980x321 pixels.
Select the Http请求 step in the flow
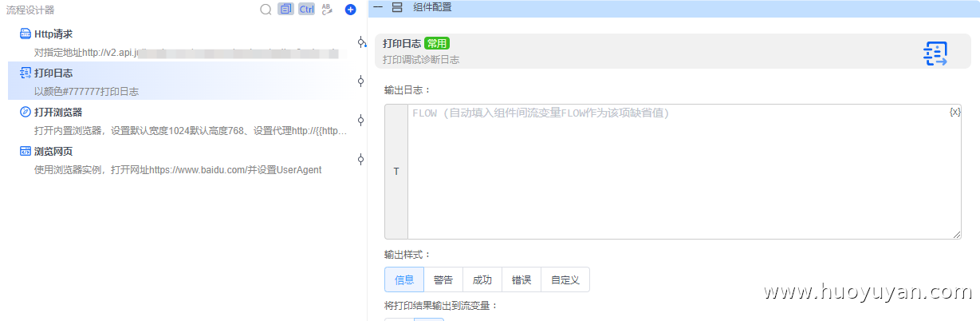point(179,42)
